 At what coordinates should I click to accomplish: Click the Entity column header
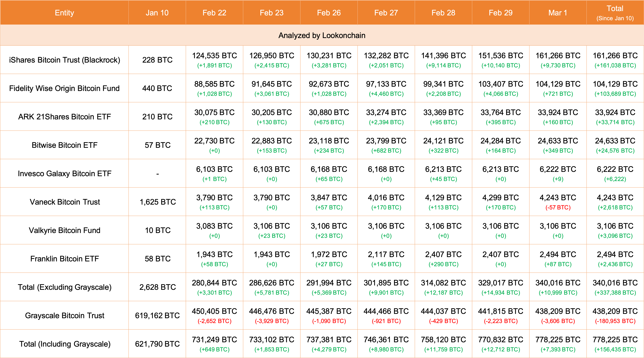pos(64,13)
